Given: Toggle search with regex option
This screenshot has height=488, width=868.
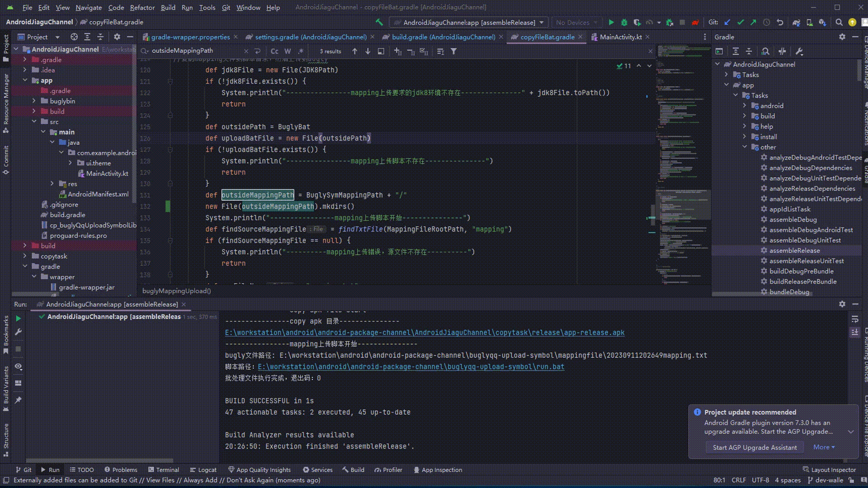Looking at the screenshot, I should (302, 51).
